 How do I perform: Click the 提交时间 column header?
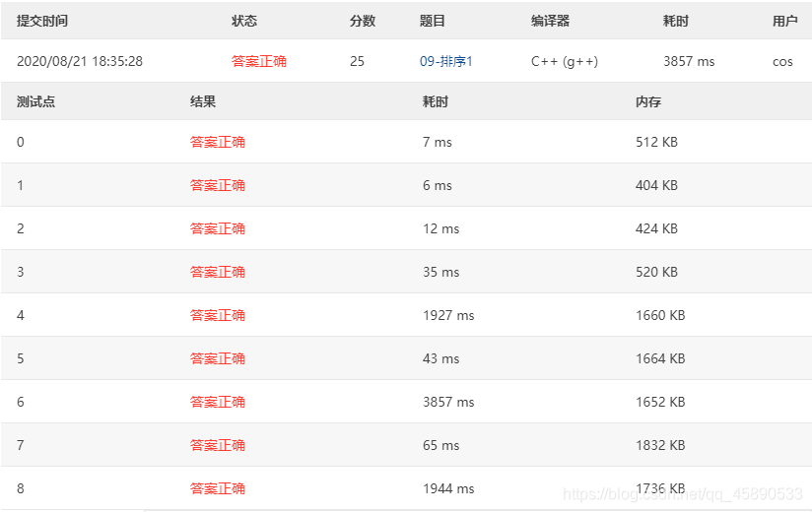click(42, 22)
